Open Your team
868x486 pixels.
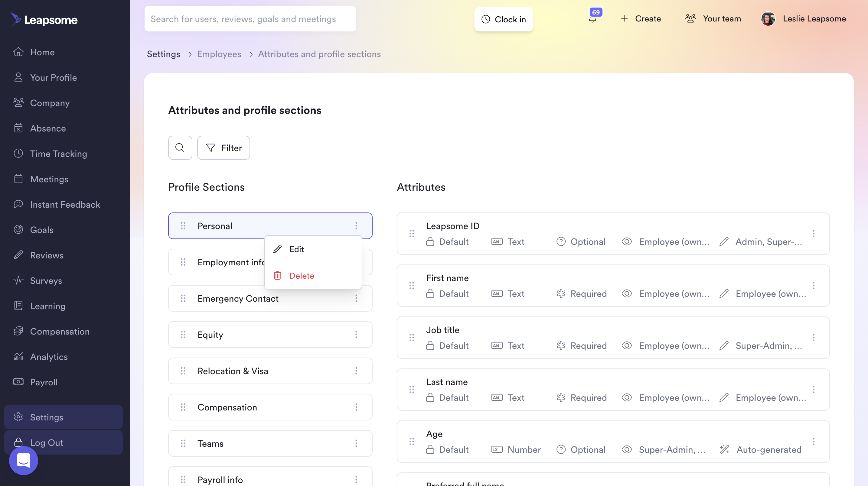[713, 18]
